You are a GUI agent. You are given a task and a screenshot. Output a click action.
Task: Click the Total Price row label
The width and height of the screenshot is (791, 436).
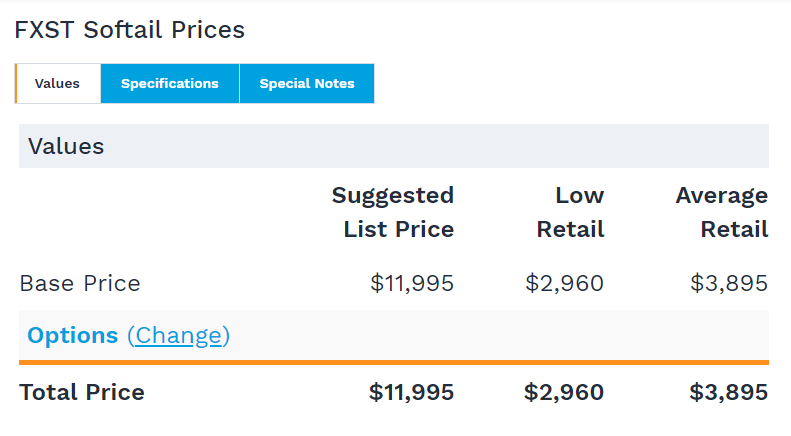pyautogui.click(x=82, y=392)
